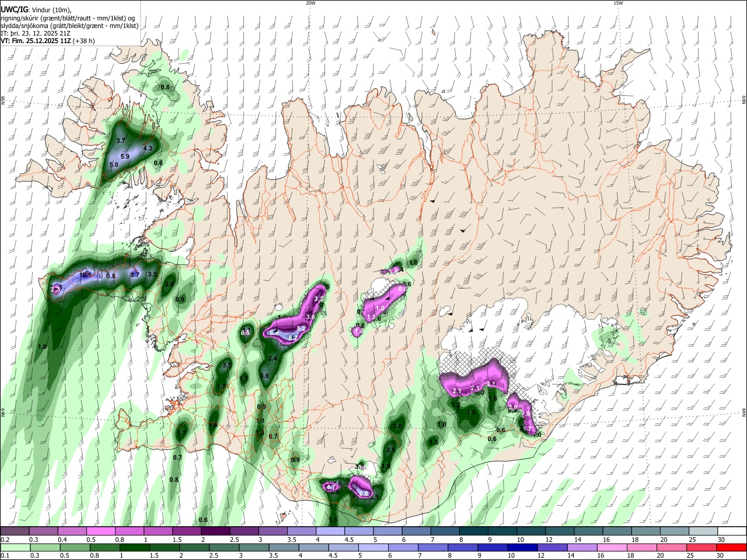Click the 1.2 rain value south of Vatnajökull

[456, 404]
